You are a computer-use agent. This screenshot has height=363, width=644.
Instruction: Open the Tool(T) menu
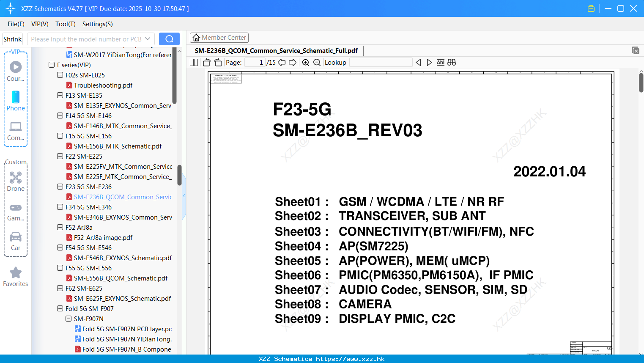(66, 24)
